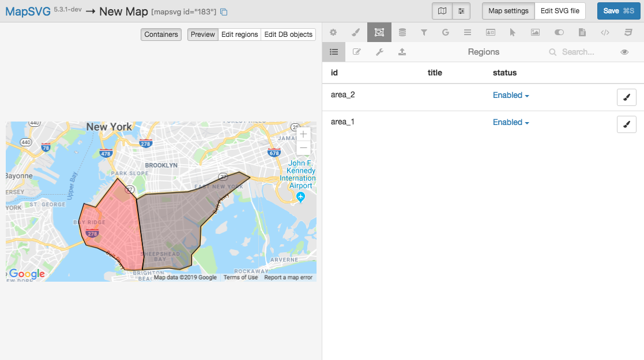
Task: Select the Regions tab icon
Action: point(379,32)
